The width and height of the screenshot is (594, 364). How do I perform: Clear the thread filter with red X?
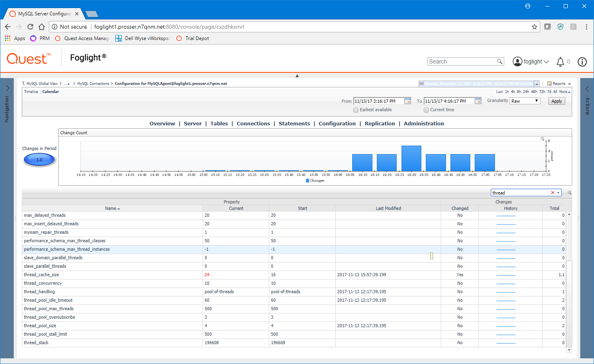tap(553, 193)
